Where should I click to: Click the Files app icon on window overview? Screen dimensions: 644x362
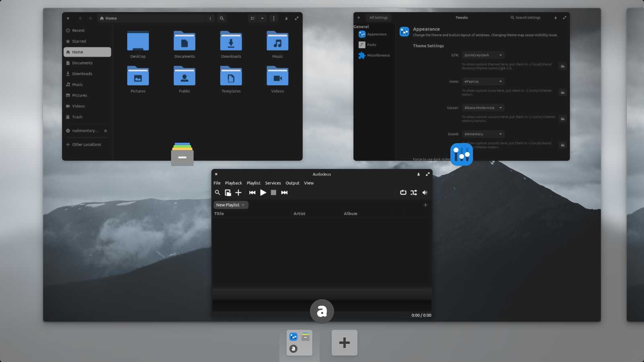pyautogui.click(x=182, y=154)
